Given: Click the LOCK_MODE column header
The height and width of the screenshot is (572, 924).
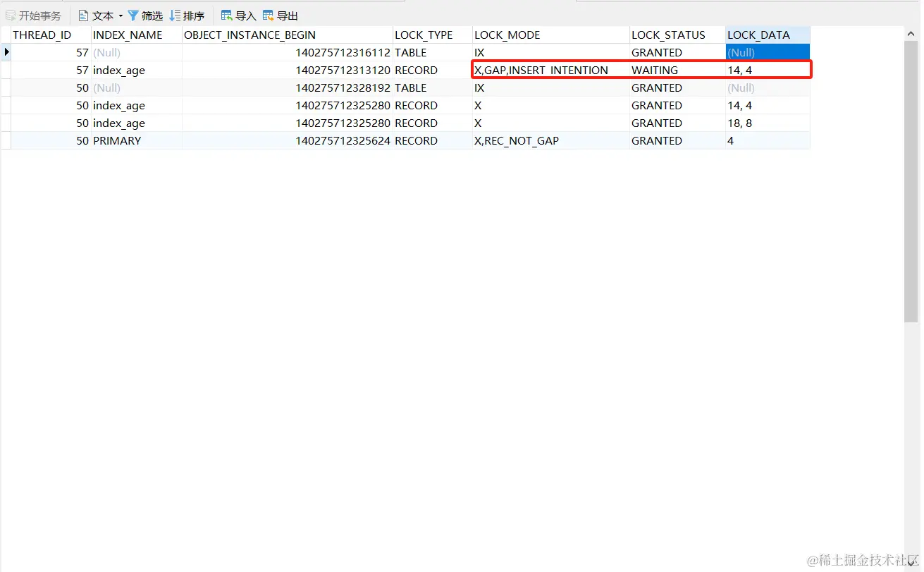Looking at the screenshot, I should coord(551,35).
